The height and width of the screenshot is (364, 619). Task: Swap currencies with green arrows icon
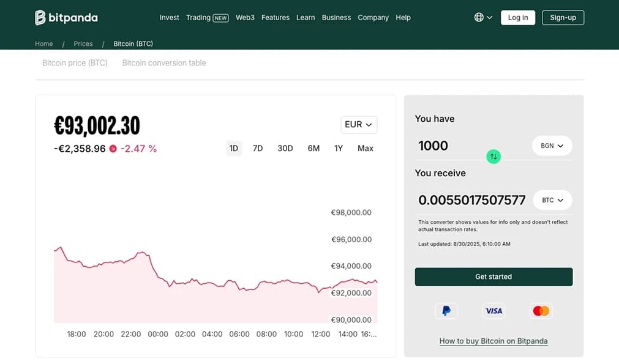point(493,157)
